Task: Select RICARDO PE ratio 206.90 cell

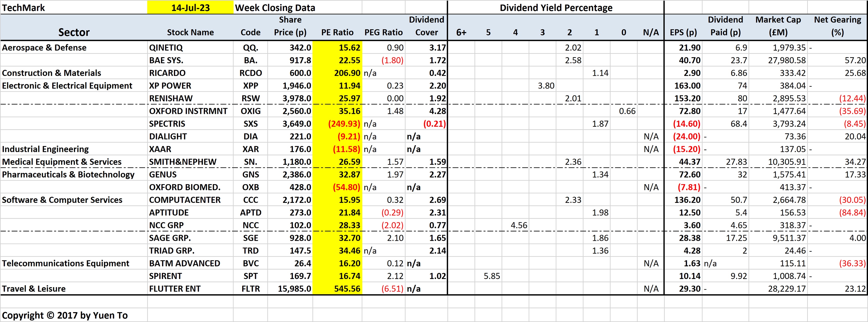Action: pyautogui.click(x=347, y=73)
